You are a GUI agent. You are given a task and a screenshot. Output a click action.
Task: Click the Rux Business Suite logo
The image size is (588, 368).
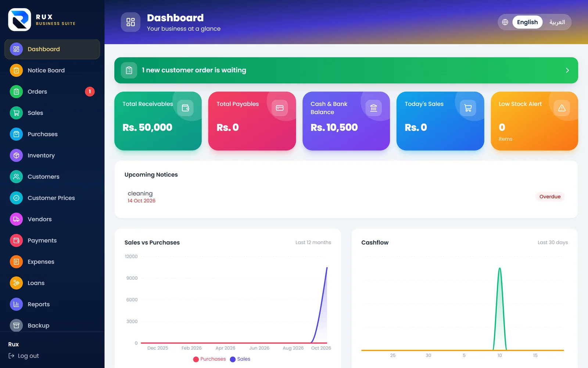coord(19,20)
